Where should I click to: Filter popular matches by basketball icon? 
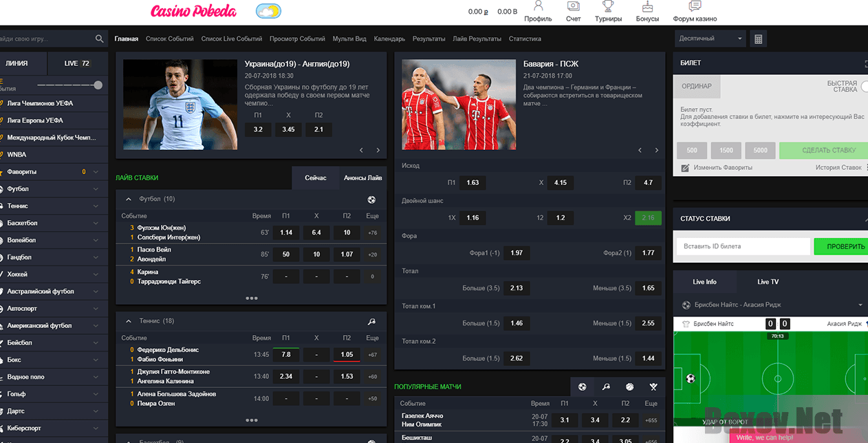click(x=629, y=387)
